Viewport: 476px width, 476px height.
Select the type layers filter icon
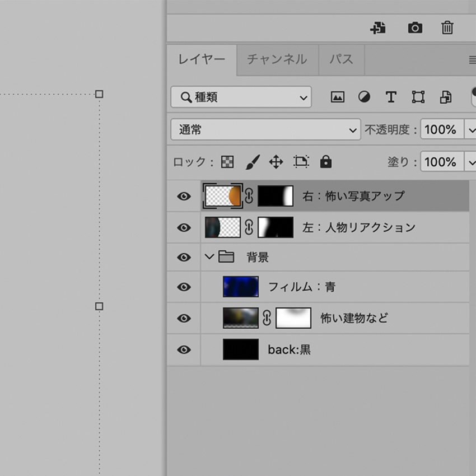click(391, 96)
